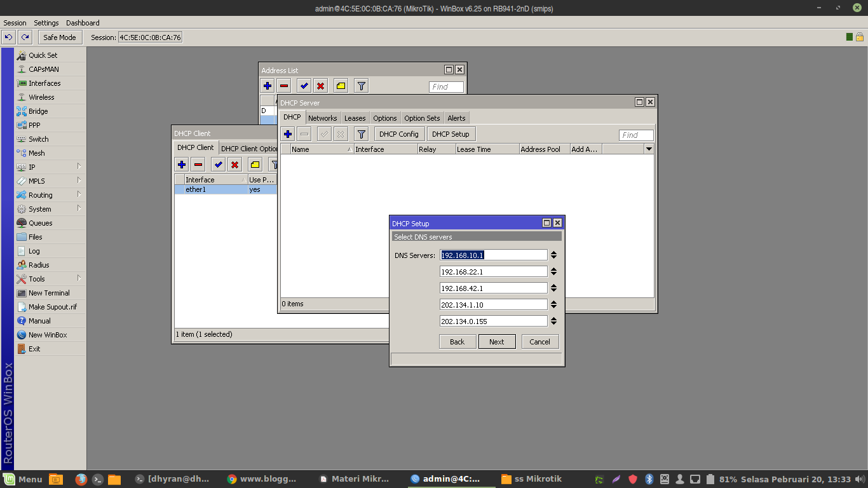The image size is (868, 488).
Task: Click the arrows beside DNS server 192.168.22.1
Action: [x=553, y=271]
